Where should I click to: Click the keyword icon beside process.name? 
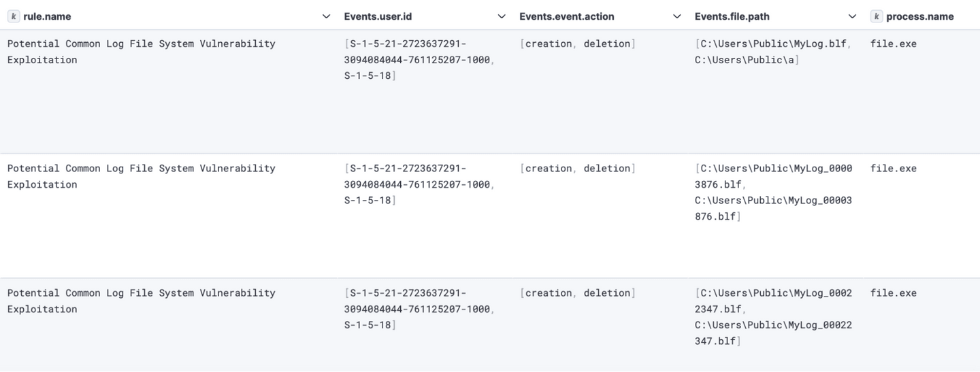point(877,16)
